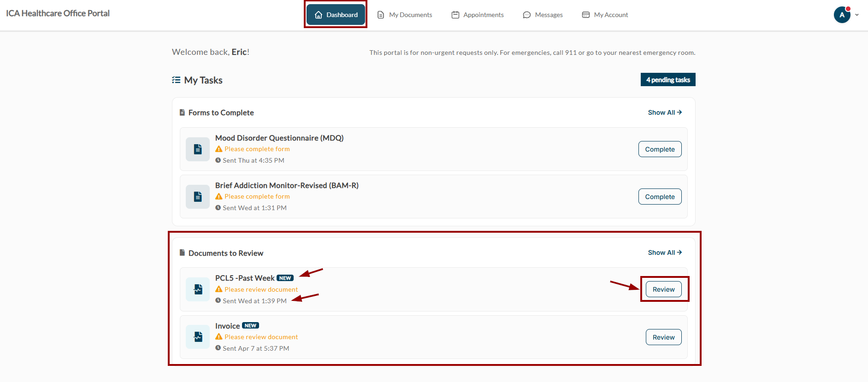Click 'Sent Wed at 1:39 PM' timestamp
This screenshot has width=868, height=382.
[255, 301]
